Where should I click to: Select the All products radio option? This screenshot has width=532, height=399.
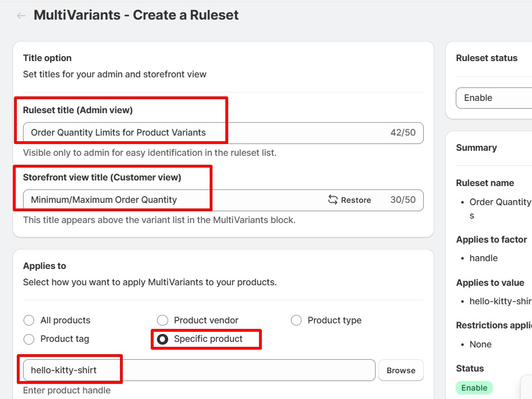29,321
